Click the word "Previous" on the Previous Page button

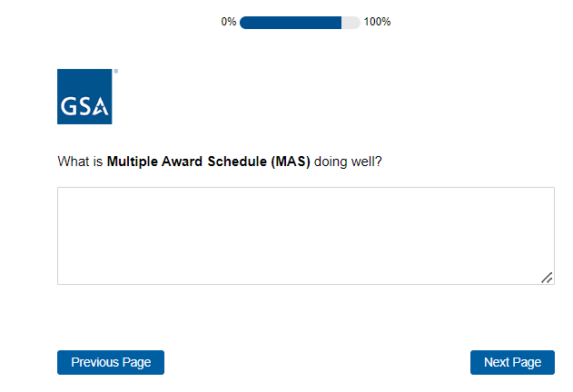[x=95, y=362]
